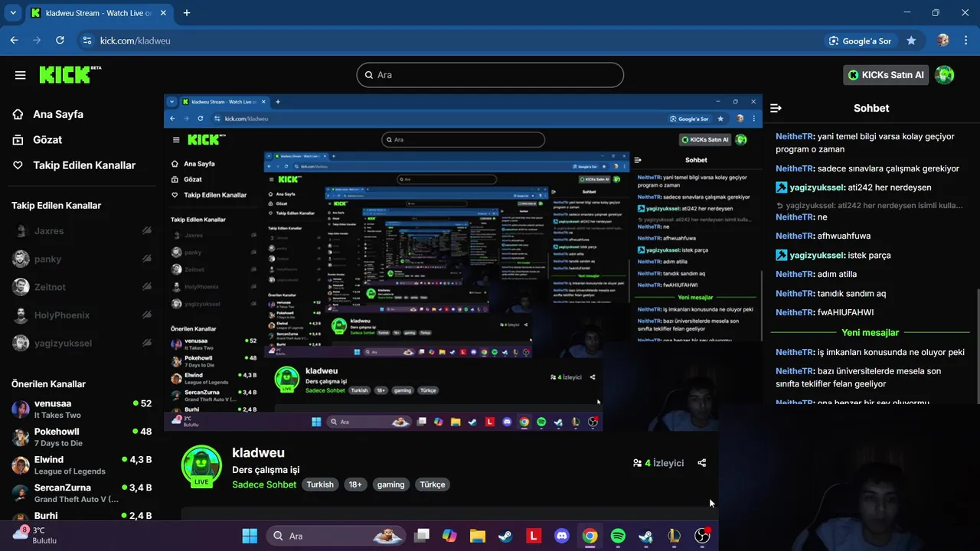980x551 pixels.
Task: Open OBS Studio from taskbar
Action: 702,536
